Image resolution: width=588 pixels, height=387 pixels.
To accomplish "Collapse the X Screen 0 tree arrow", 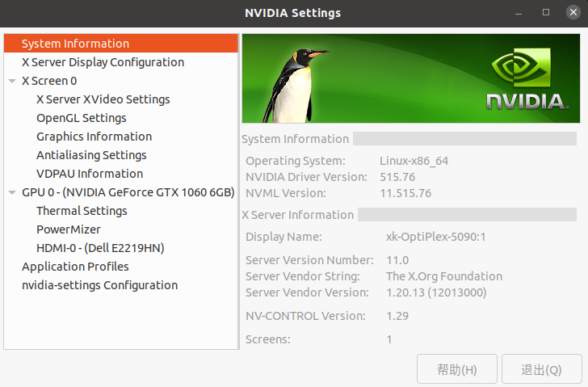I will click(x=12, y=81).
